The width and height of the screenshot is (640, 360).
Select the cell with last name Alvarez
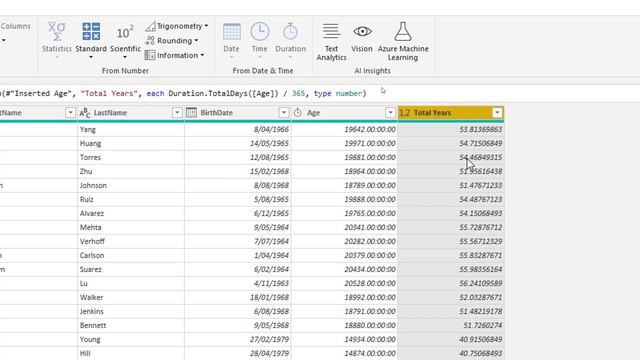(131, 213)
